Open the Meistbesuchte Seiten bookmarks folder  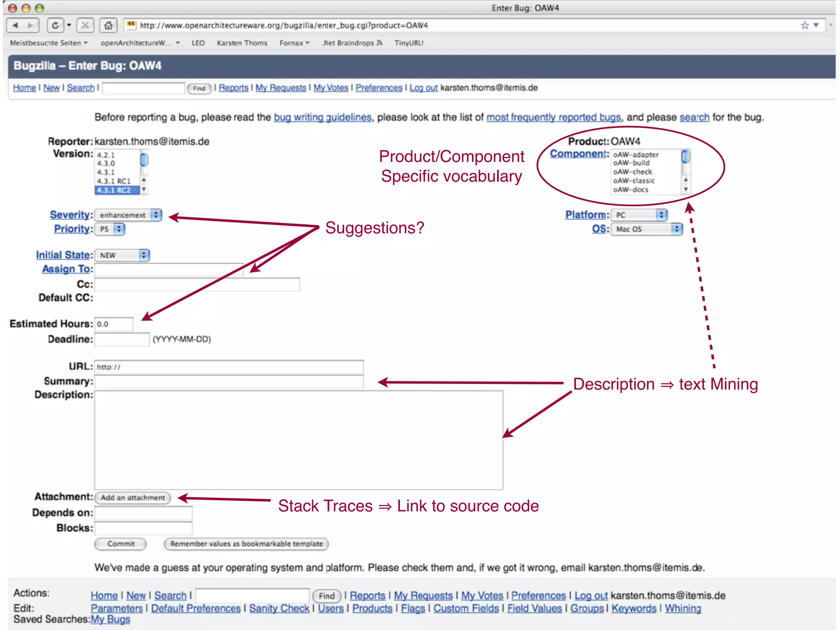point(49,43)
